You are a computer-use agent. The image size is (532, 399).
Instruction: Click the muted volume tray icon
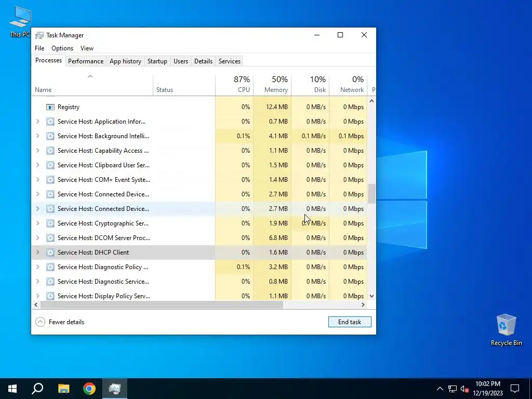(465, 389)
